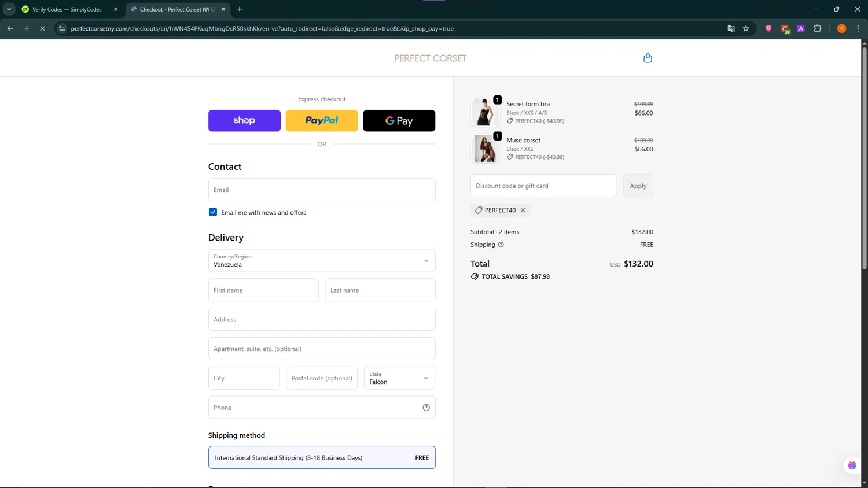Open the orange browser profile avatar

click(x=841, y=28)
